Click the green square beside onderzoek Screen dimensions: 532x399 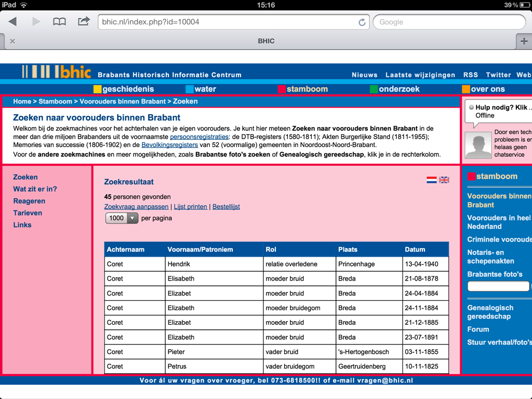pos(374,89)
